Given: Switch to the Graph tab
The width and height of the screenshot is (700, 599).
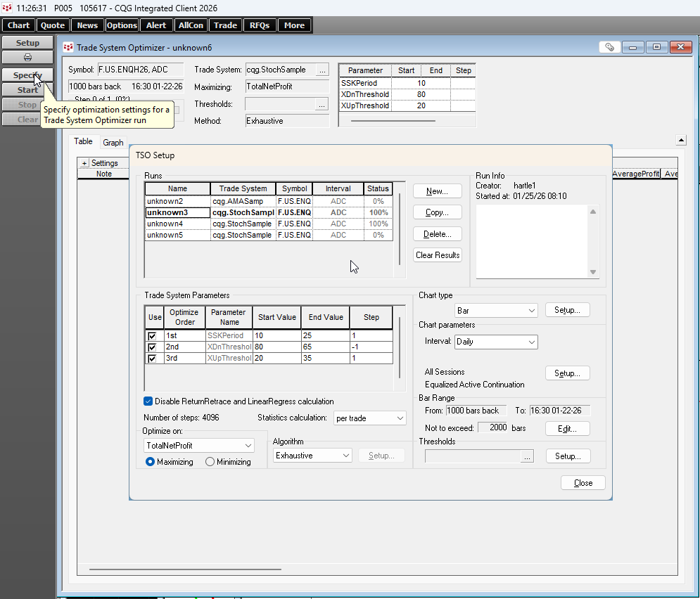Looking at the screenshot, I should 113,142.
